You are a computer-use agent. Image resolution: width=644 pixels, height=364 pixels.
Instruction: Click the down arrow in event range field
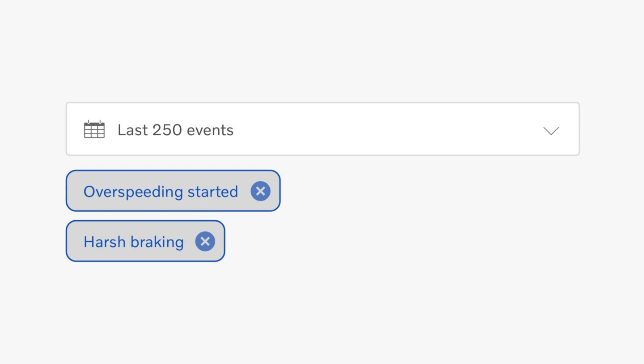tap(551, 130)
